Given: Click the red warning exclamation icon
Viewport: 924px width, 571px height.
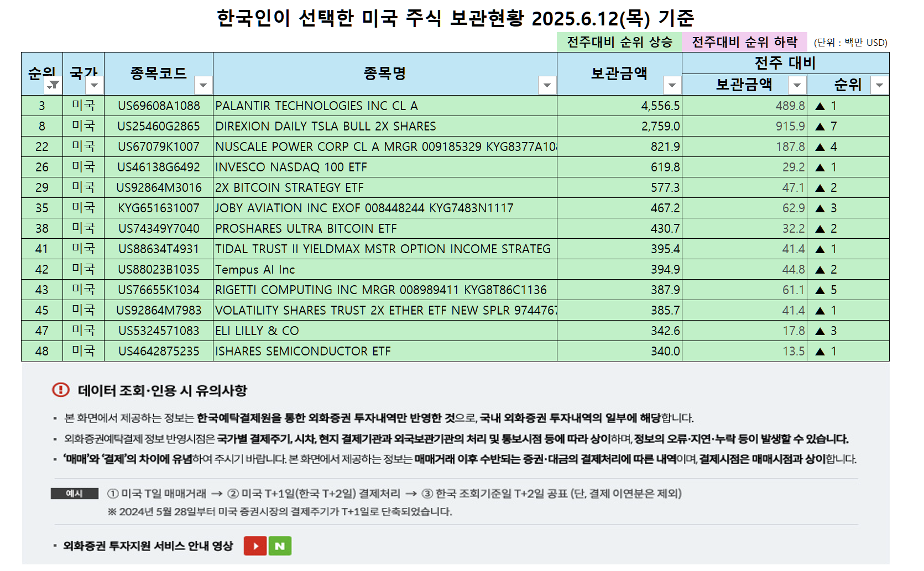Looking at the screenshot, I should 60,390.
